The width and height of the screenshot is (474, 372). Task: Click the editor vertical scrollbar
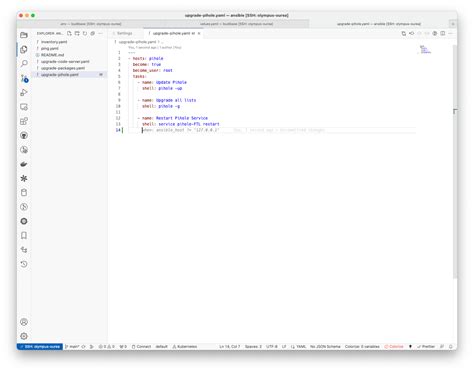click(x=455, y=162)
